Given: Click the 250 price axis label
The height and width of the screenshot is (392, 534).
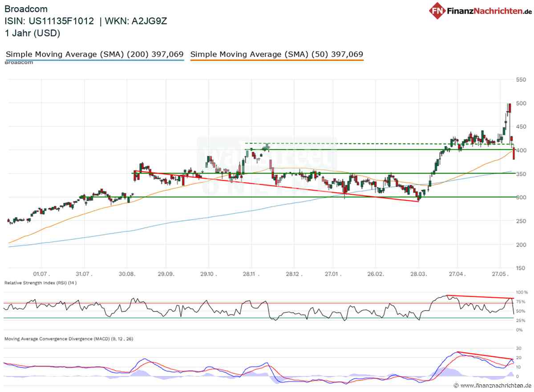Looking at the screenshot, I should pos(521,221).
